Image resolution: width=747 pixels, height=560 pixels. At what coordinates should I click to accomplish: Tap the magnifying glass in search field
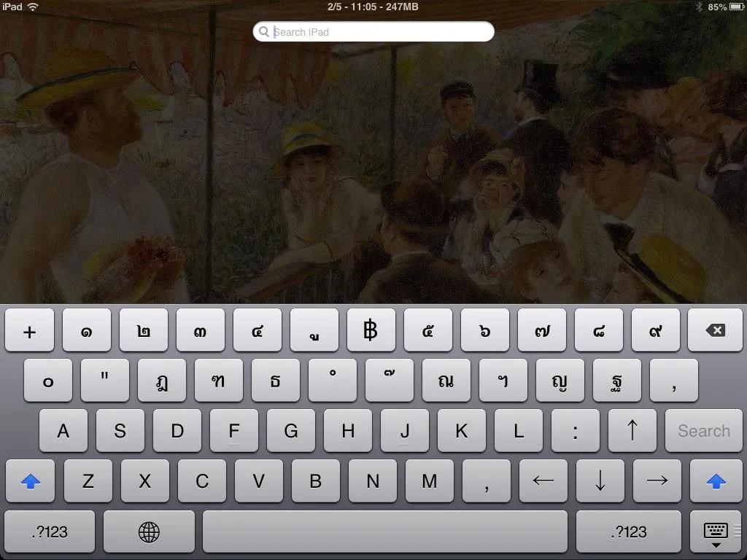(x=264, y=32)
